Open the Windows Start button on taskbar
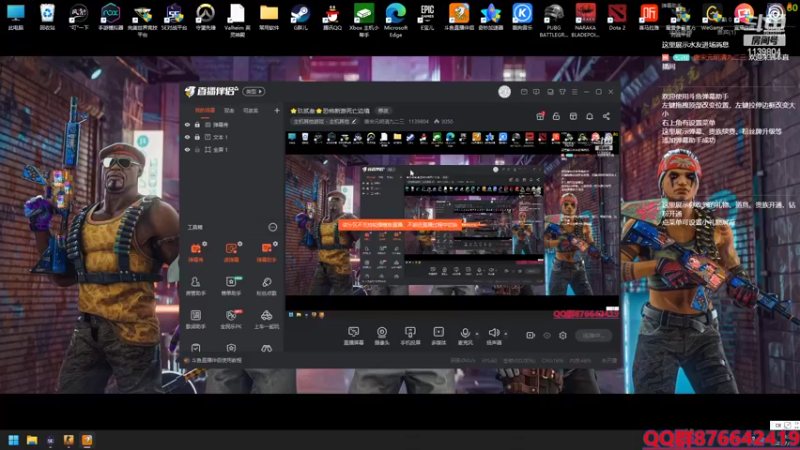 coord(14,440)
